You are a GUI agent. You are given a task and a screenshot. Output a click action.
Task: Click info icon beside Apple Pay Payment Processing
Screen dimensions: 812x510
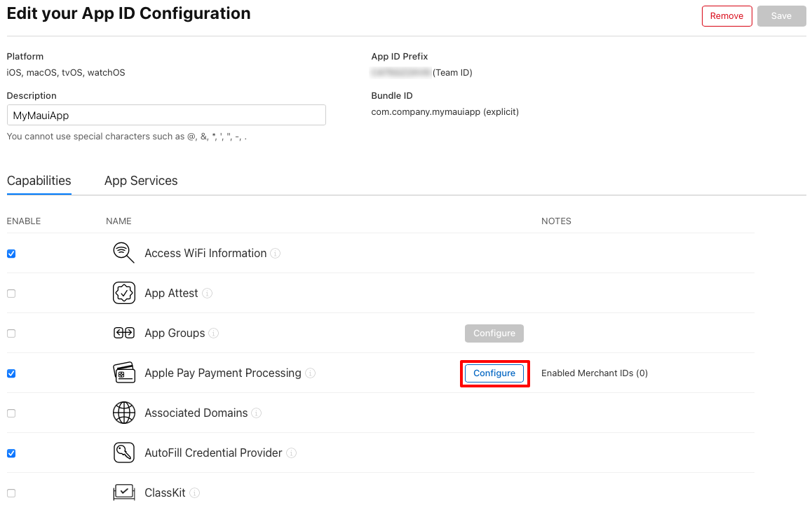311,373
